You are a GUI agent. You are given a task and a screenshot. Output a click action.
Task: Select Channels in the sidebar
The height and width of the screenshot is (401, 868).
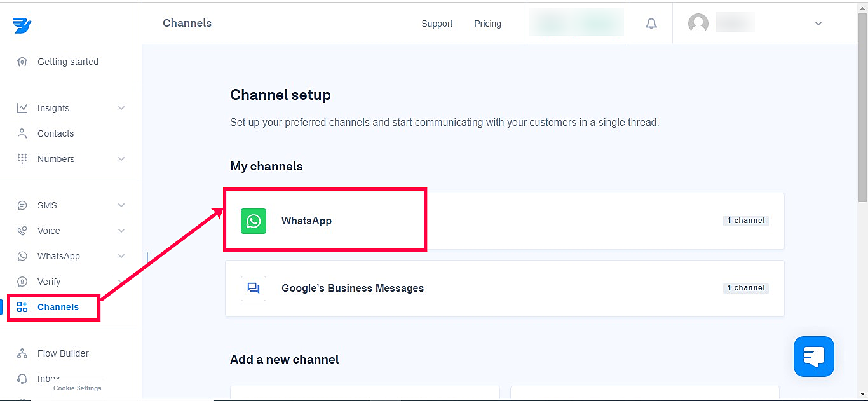coord(58,307)
